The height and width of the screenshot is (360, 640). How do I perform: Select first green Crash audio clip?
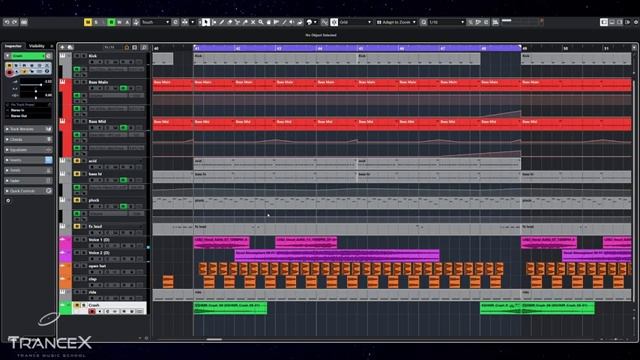pos(230,308)
